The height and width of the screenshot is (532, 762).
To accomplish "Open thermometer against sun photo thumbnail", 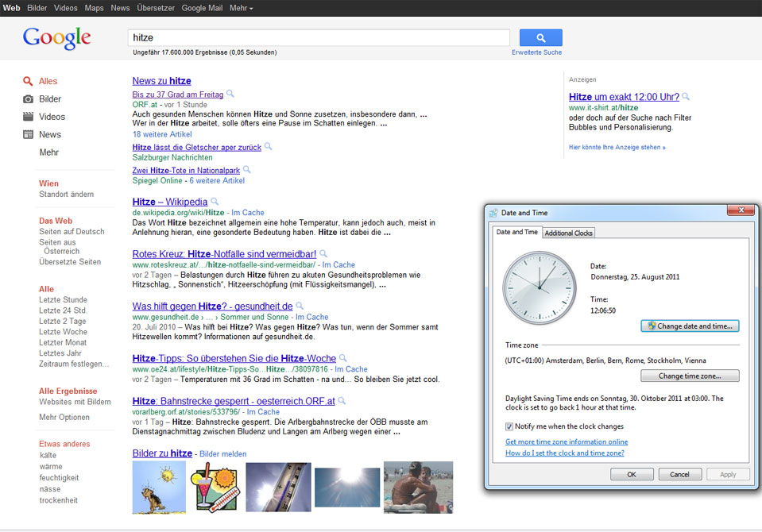I will (278, 487).
